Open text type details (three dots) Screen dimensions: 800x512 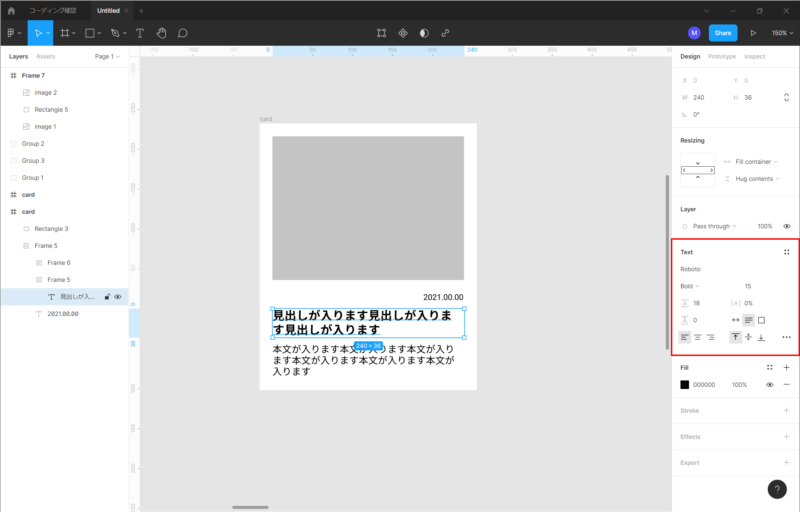[x=786, y=337]
